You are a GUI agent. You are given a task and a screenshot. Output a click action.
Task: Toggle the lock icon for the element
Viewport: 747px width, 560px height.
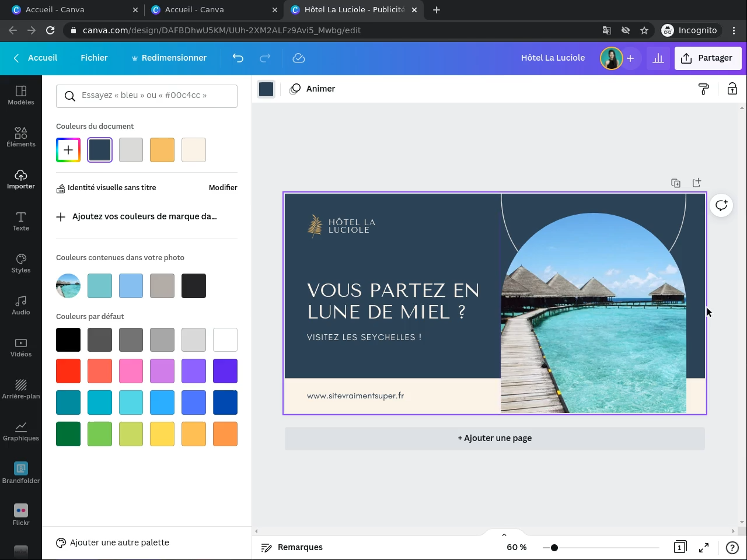(732, 89)
